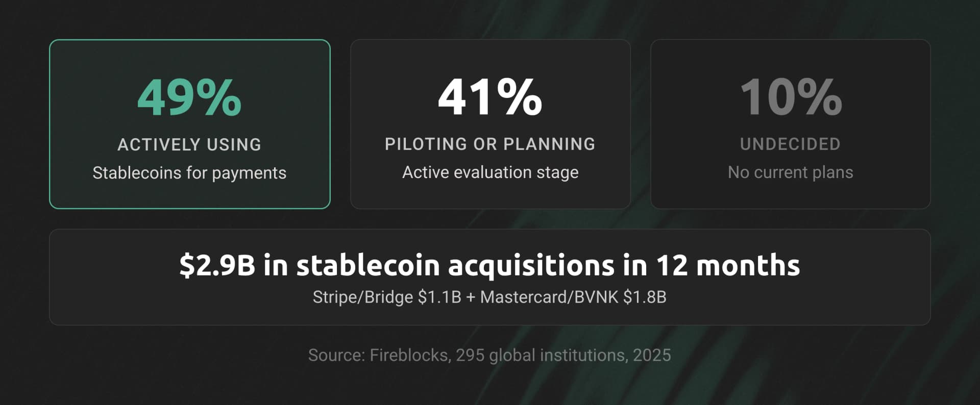Click the word 'Source:' at the bottom
Viewport: 980px width, 405px height.
336,355
